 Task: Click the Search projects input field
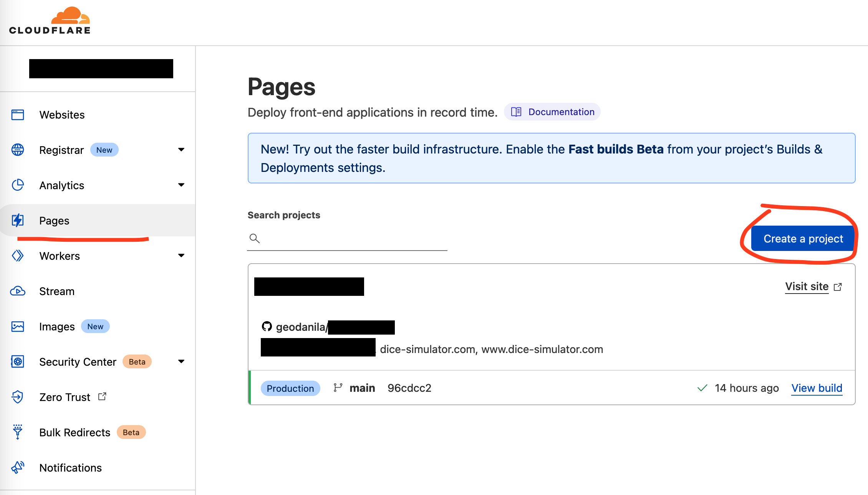(x=346, y=238)
